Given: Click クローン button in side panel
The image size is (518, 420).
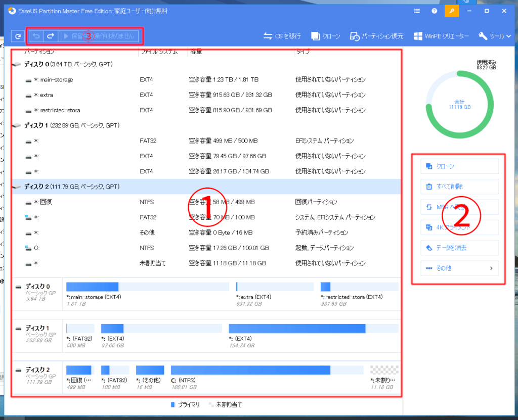Looking at the screenshot, I should pyautogui.click(x=459, y=166).
